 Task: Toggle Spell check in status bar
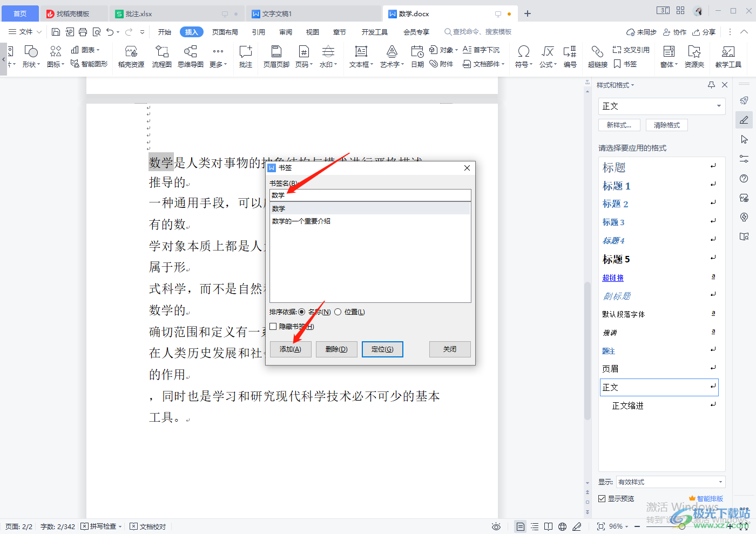pos(101,526)
